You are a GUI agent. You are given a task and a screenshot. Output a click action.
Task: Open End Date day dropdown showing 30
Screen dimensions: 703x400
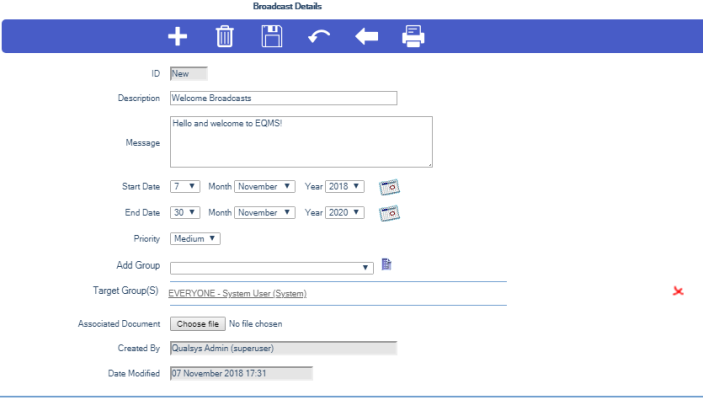[x=185, y=212]
